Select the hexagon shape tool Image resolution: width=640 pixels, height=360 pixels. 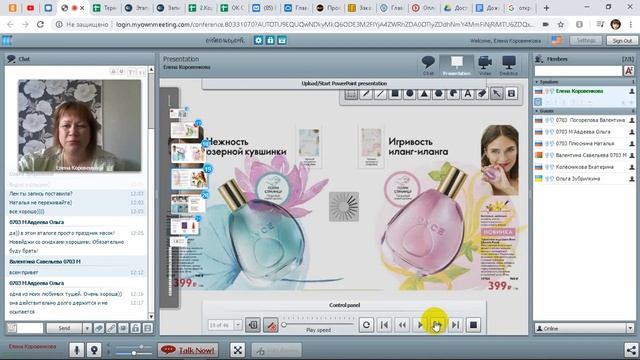coord(439,94)
